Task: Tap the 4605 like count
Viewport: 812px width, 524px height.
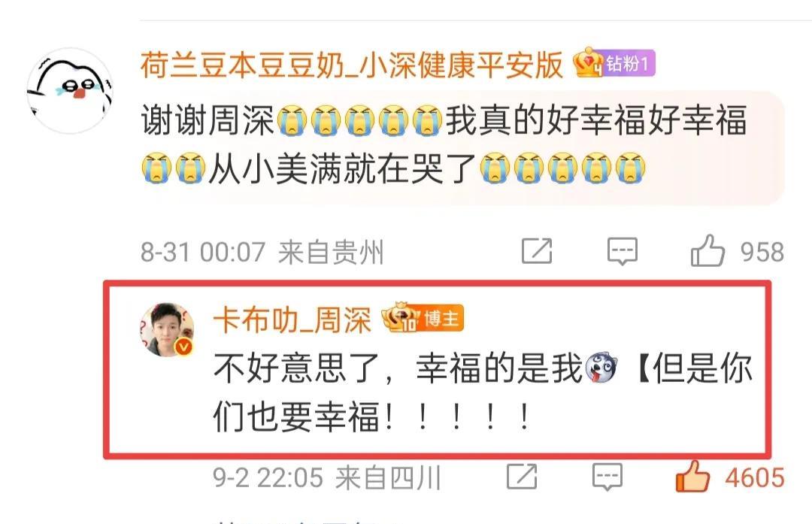Action: pyautogui.click(x=755, y=477)
